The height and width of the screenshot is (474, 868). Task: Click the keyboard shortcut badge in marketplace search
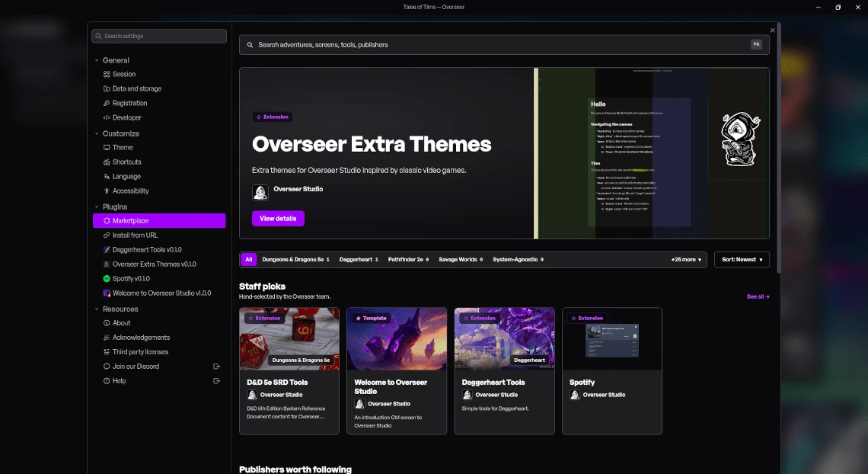tap(756, 44)
